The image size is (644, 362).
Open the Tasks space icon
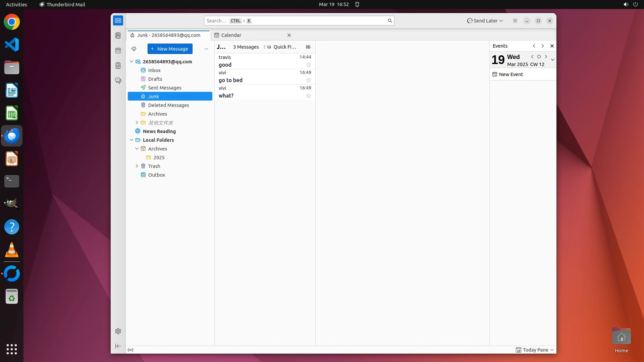click(x=118, y=66)
